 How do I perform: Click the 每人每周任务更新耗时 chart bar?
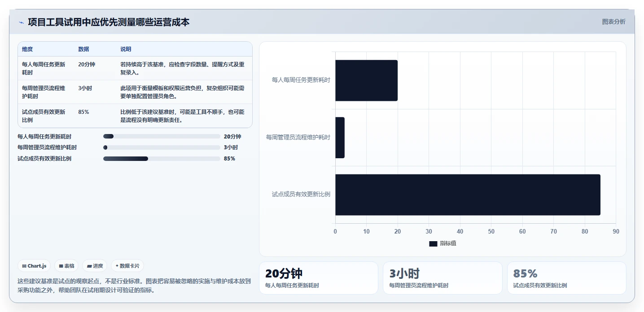click(366, 80)
